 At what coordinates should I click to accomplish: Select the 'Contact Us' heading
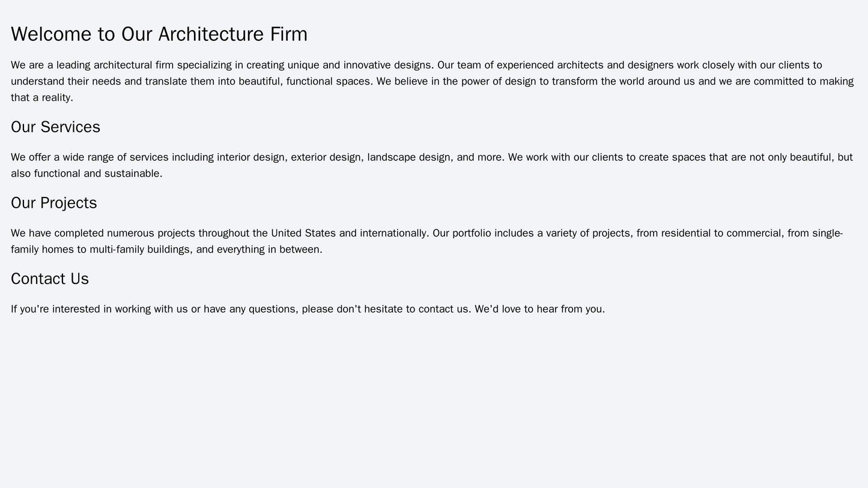pyautogui.click(x=50, y=279)
